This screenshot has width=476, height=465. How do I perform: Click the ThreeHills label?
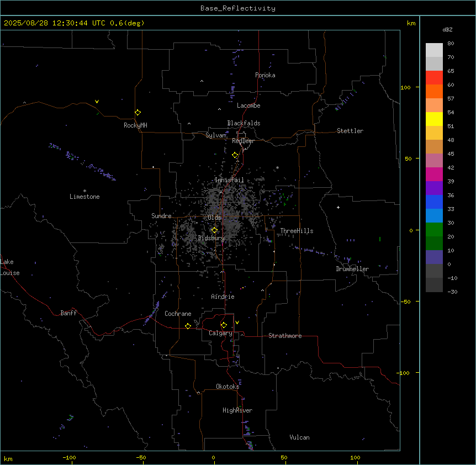pyautogui.click(x=297, y=231)
